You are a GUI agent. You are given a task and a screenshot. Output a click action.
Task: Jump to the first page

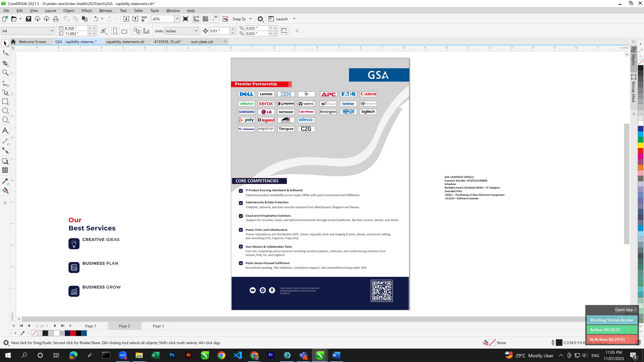[21, 325]
